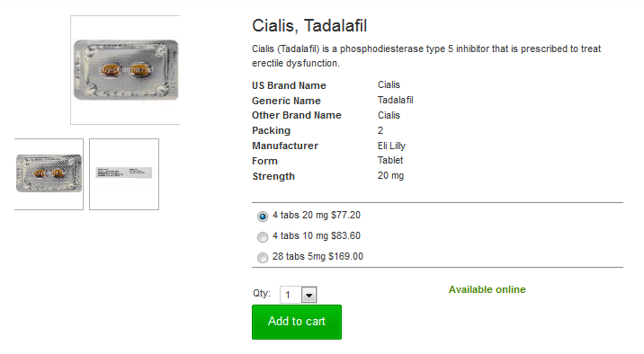
Task: Click the Tadalafil generic name value
Action: tap(395, 100)
